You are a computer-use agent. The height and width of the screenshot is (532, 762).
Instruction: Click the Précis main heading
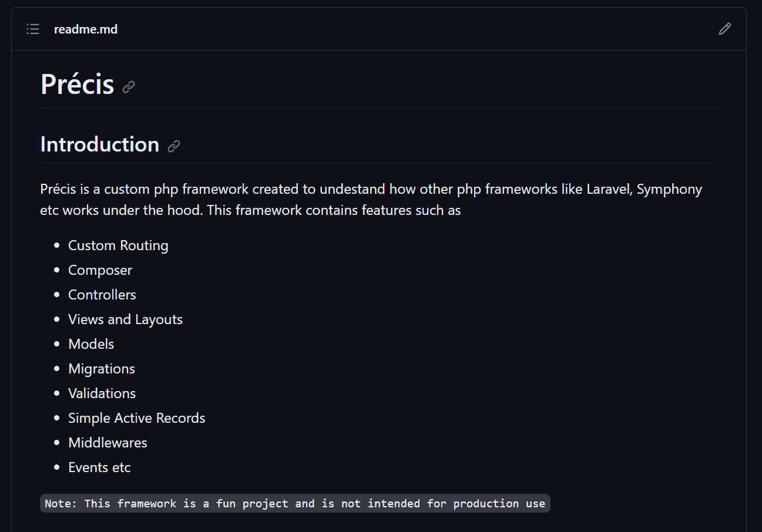[77, 84]
